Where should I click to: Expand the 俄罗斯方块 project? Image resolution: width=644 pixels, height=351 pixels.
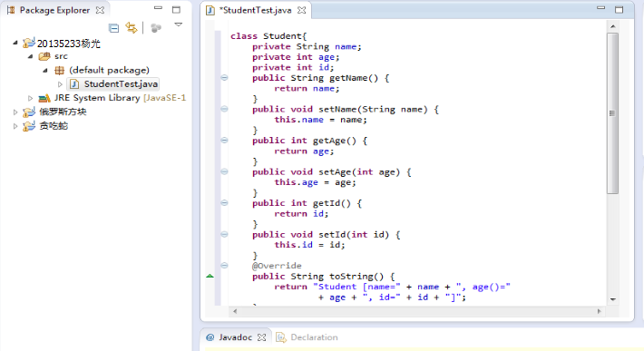coord(15,112)
